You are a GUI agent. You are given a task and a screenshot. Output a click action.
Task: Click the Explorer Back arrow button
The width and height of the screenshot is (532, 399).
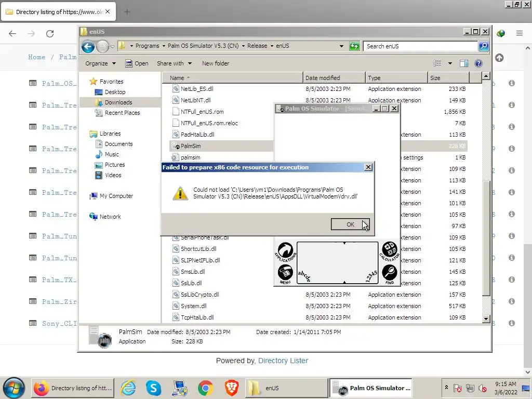point(88,46)
